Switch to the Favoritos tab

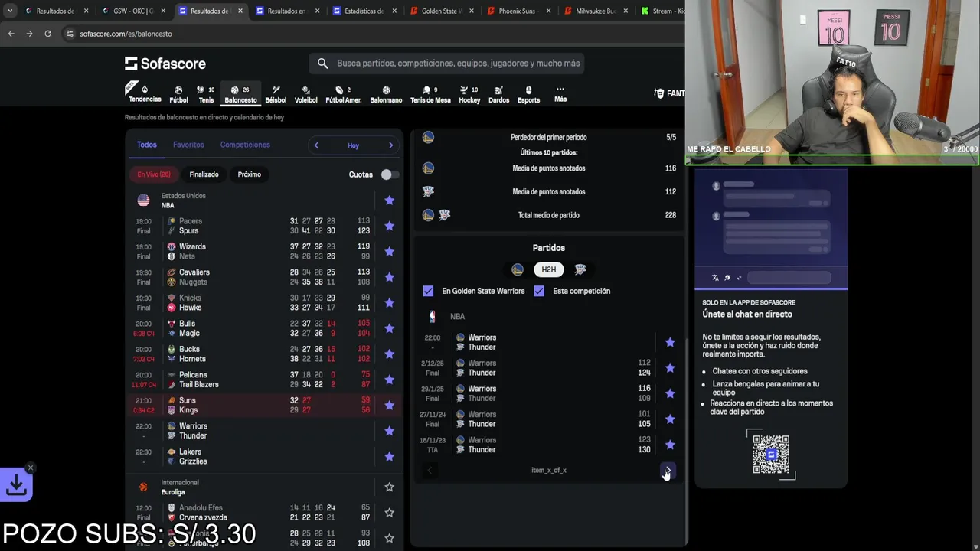coord(188,145)
